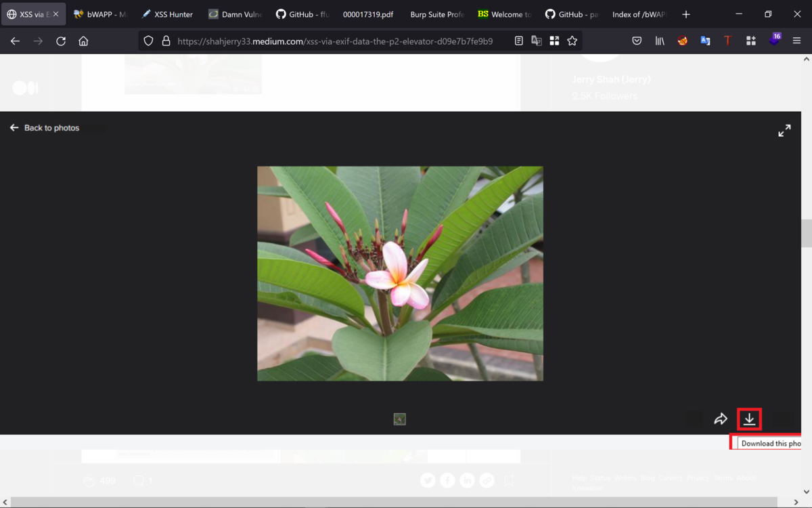
Task: Switch to the GitHub pa tab
Action: point(572,14)
